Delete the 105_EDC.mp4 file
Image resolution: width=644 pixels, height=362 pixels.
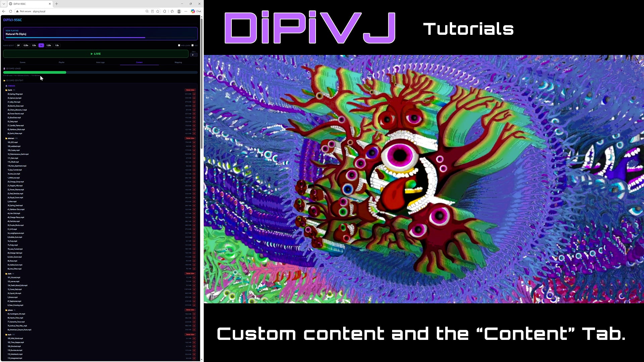[x=194, y=142]
